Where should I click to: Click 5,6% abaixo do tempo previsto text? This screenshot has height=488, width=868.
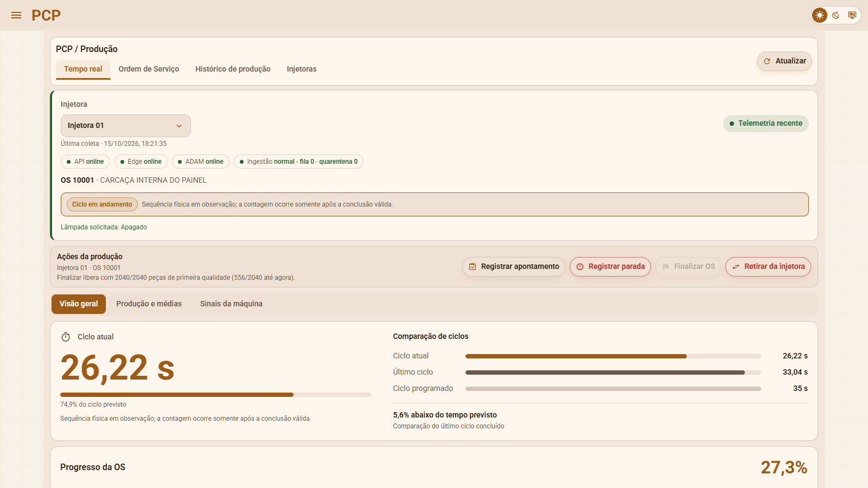click(445, 415)
